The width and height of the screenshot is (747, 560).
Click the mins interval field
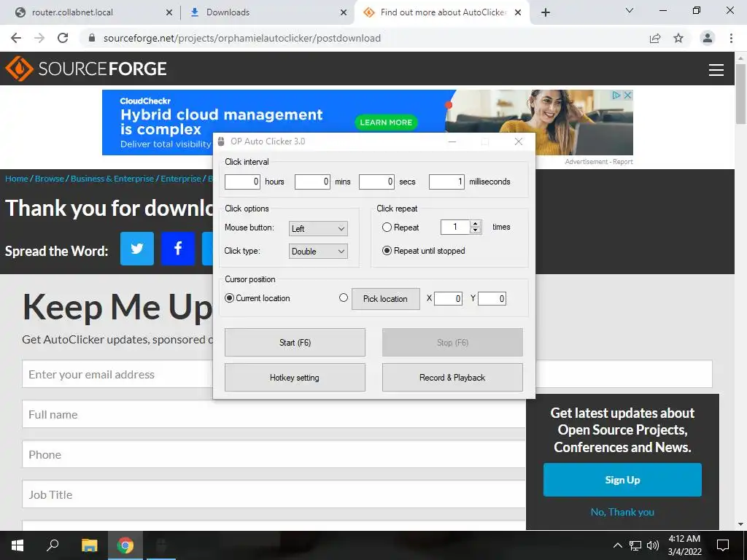click(x=312, y=182)
